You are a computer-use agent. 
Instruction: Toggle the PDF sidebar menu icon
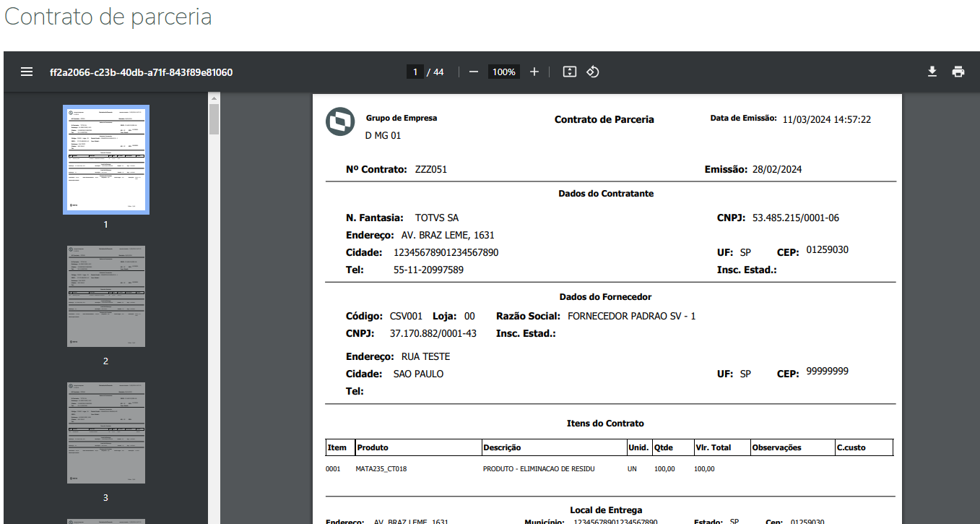[27, 72]
